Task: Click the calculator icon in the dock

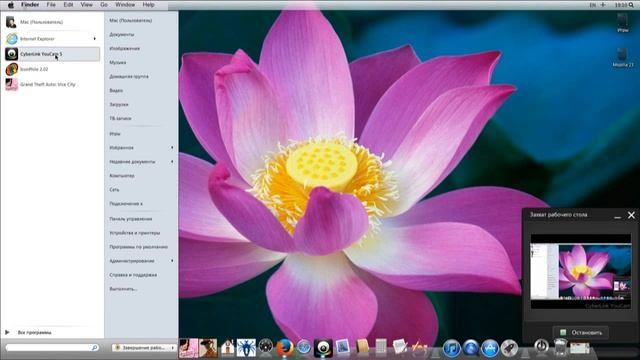Action: (x=380, y=347)
